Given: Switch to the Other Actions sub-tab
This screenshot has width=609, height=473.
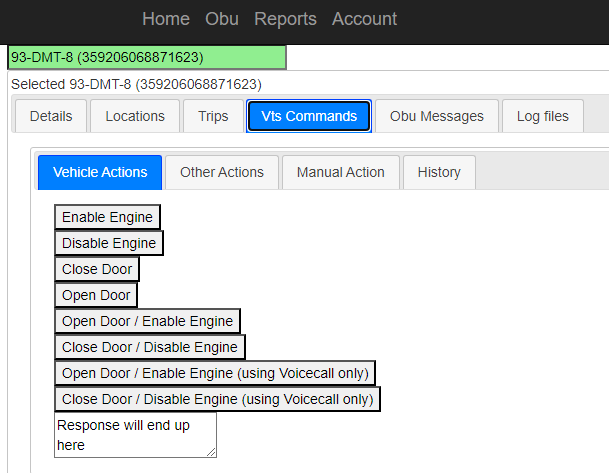Looking at the screenshot, I should tap(222, 172).
